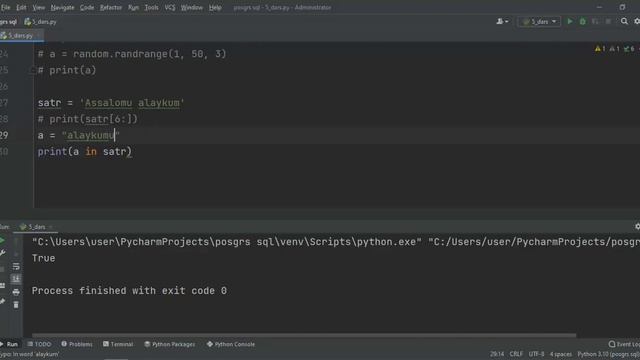Open the Run menu in menu bar
640x360 pixels.
[x=133, y=7]
